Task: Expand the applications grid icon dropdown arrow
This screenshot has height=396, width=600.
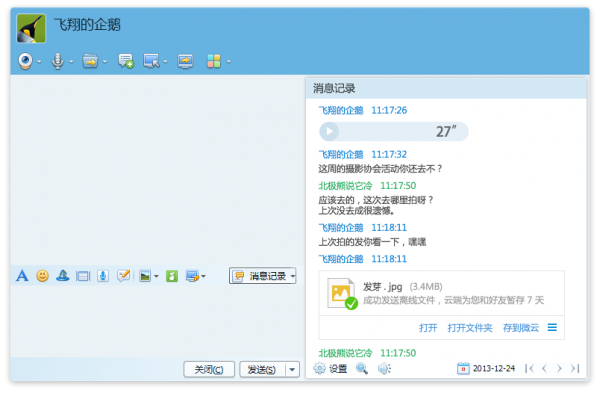Action: [x=229, y=62]
